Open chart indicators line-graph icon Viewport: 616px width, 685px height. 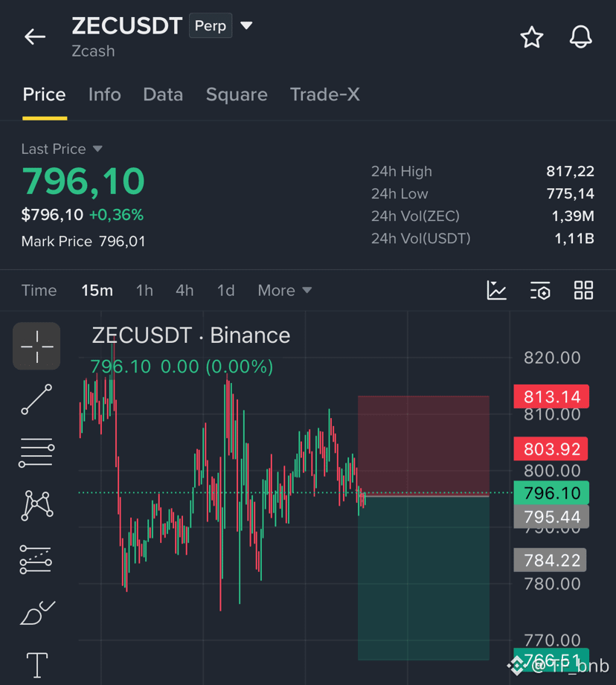coord(497,291)
